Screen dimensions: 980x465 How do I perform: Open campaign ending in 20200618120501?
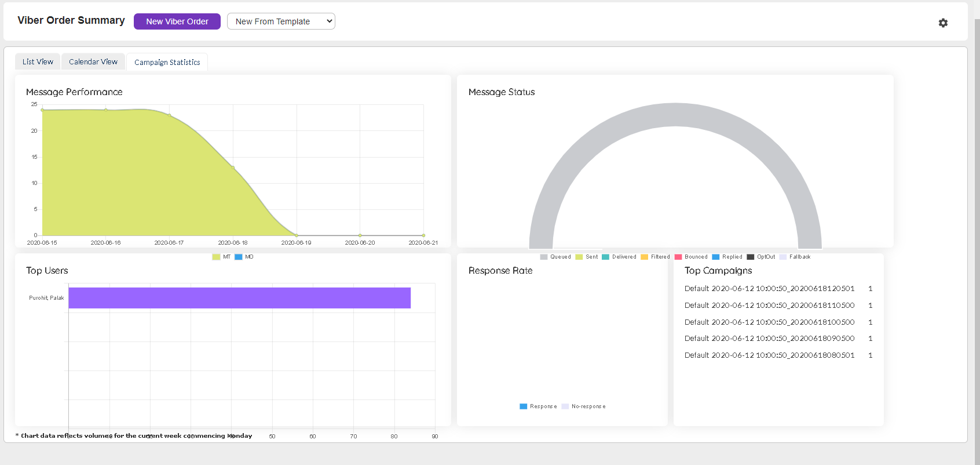pyautogui.click(x=769, y=289)
